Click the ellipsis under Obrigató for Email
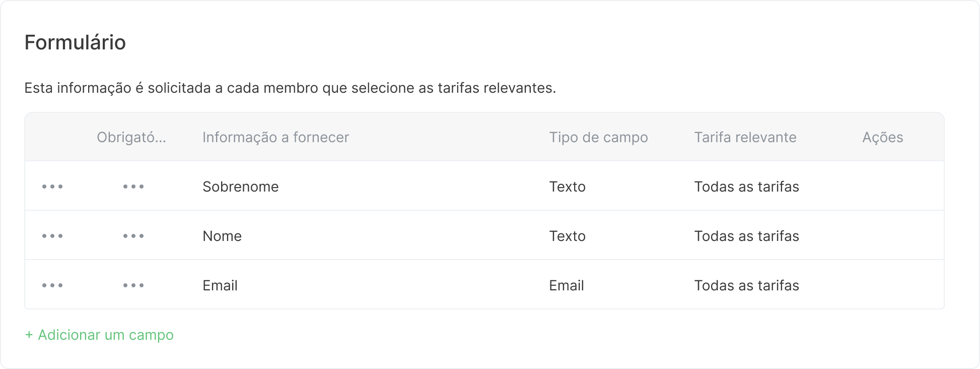The width and height of the screenshot is (980, 369). (133, 284)
